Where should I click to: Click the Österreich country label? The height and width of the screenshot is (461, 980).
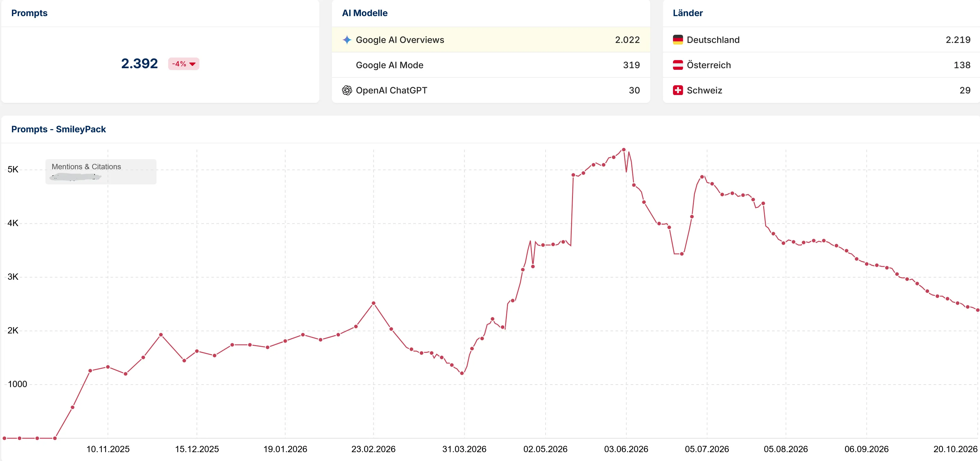709,65
